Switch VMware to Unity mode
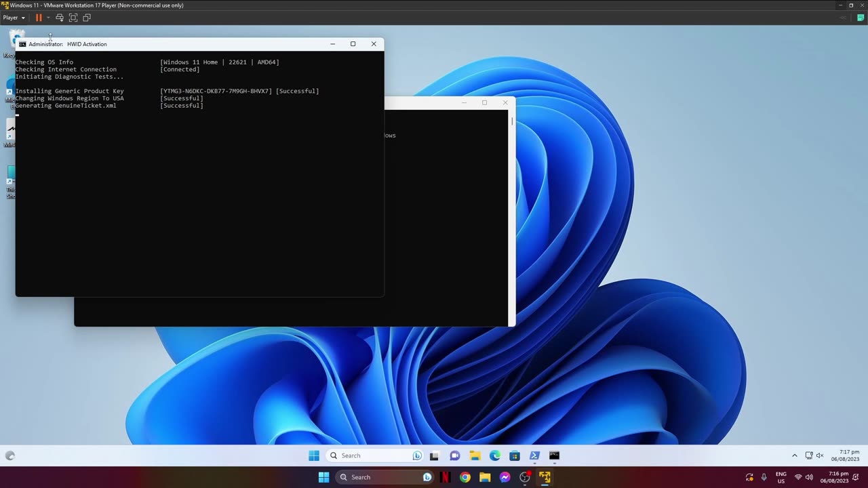Screen dimensions: 868x488 pos(87,18)
